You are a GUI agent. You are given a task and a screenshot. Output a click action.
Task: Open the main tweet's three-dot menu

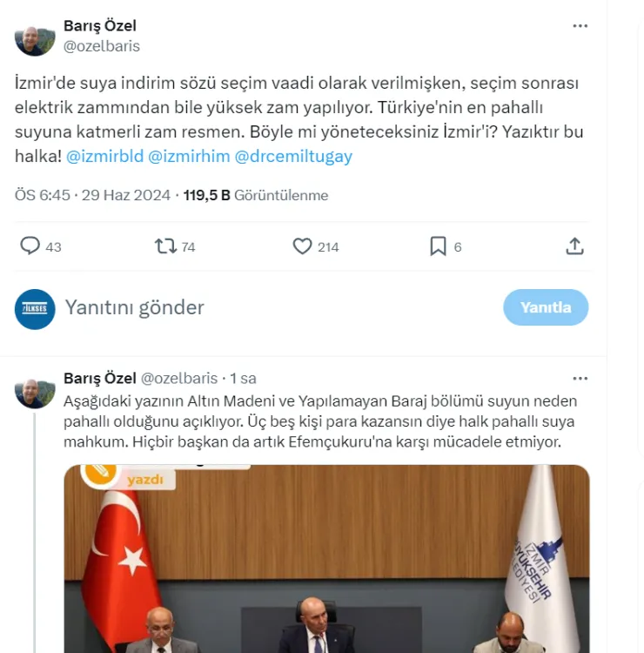580,26
